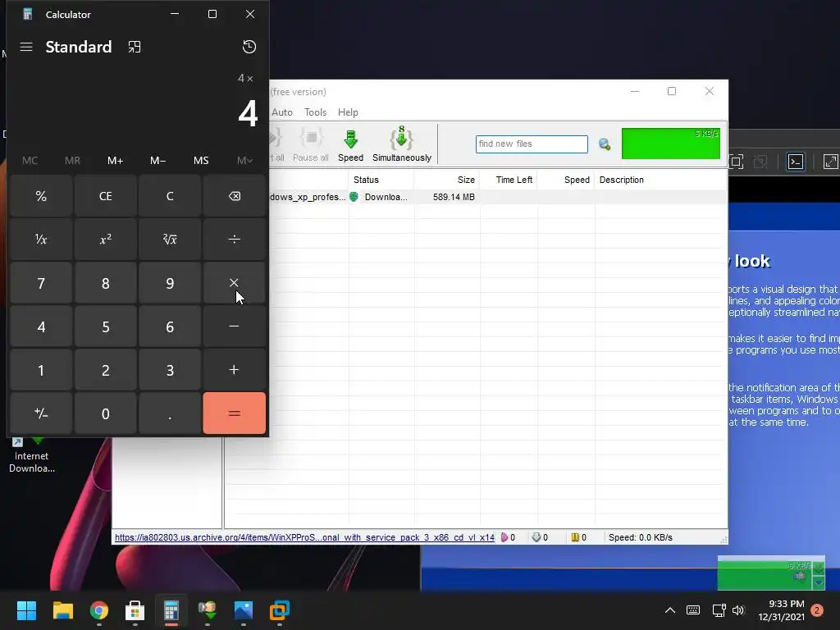Image resolution: width=840 pixels, height=630 pixels.
Task: Click the minus operator key
Action: (x=234, y=326)
